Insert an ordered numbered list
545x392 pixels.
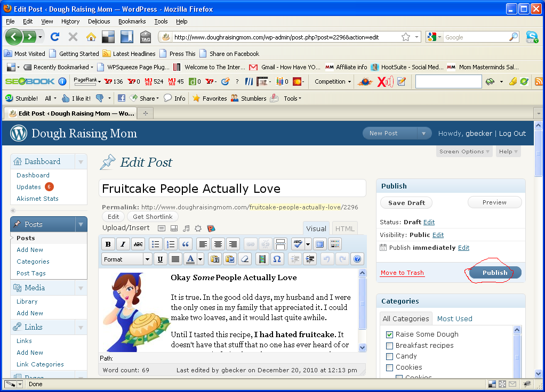(171, 244)
